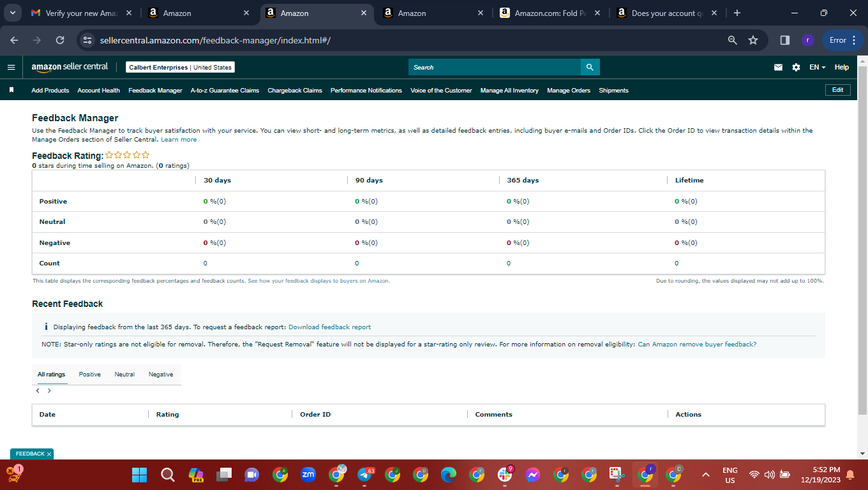The image size is (868, 490).
Task: Open Chargeback Claims
Action: (295, 91)
